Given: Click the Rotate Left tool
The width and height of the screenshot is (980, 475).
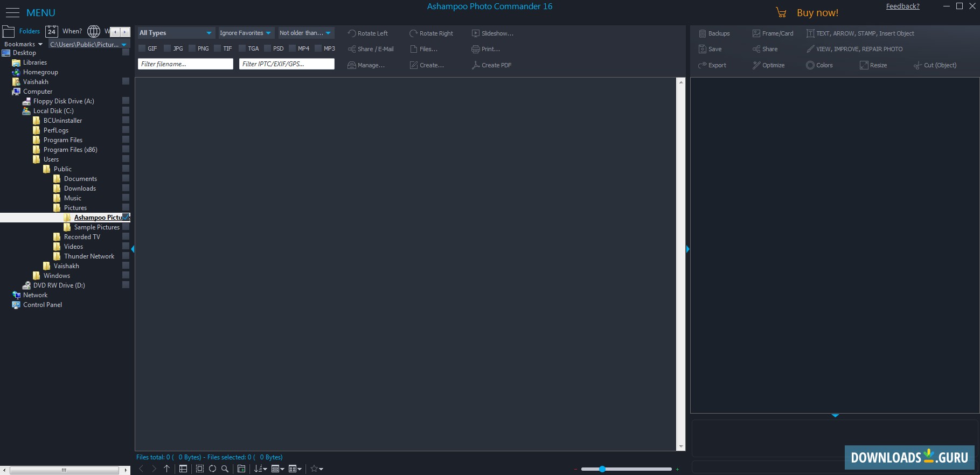Looking at the screenshot, I should click(367, 33).
